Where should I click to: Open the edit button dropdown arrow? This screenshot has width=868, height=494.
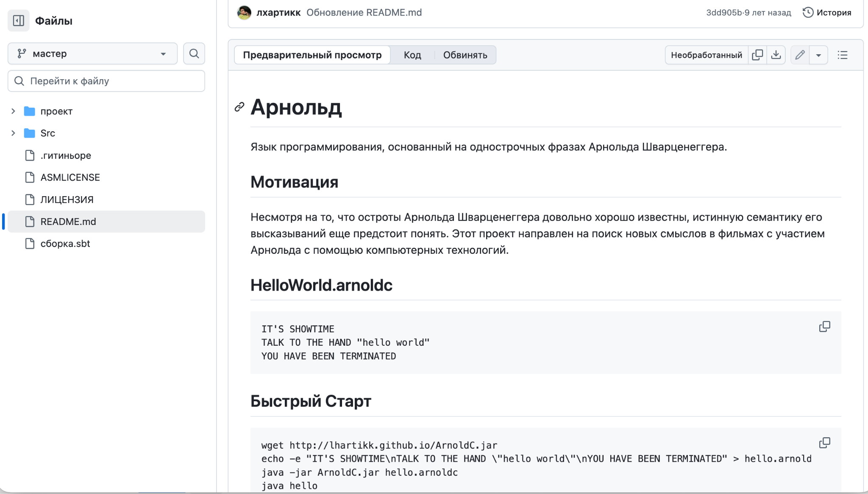819,55
